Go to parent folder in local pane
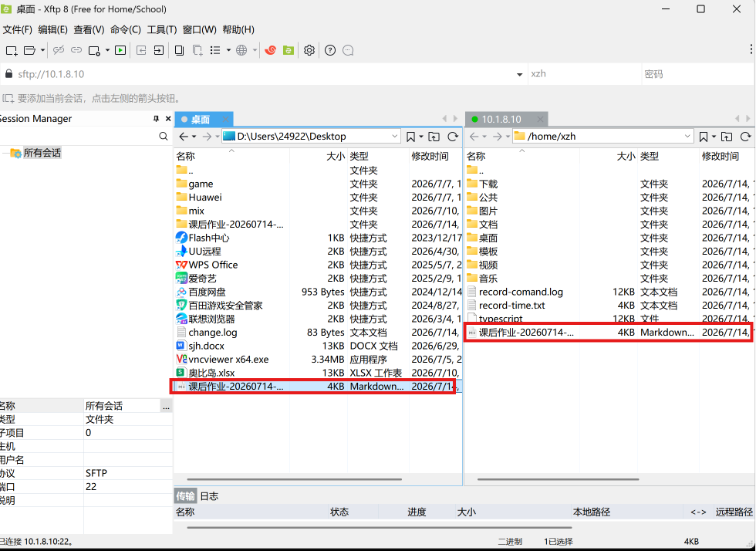 (x=434, y=137)
